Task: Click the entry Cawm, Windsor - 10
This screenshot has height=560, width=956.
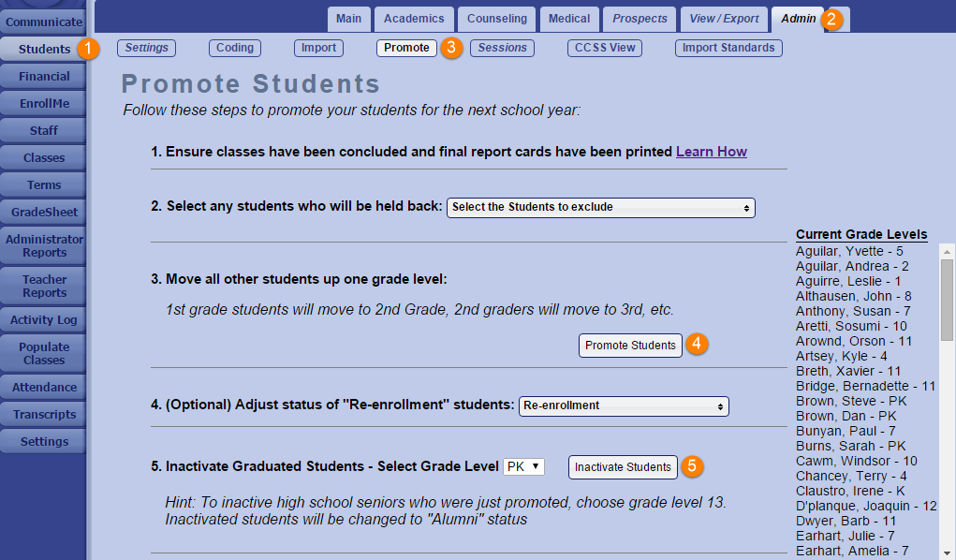Action: coord(856,461)
